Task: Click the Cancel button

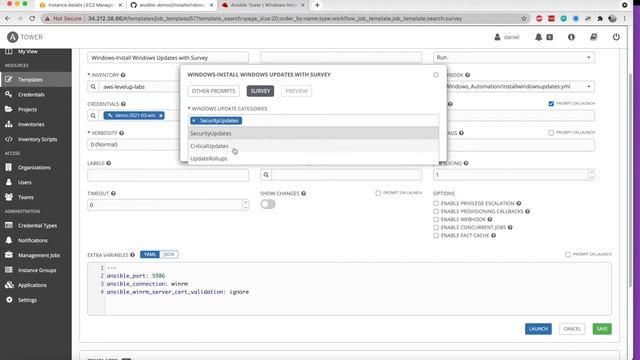Action: [572, 329]
